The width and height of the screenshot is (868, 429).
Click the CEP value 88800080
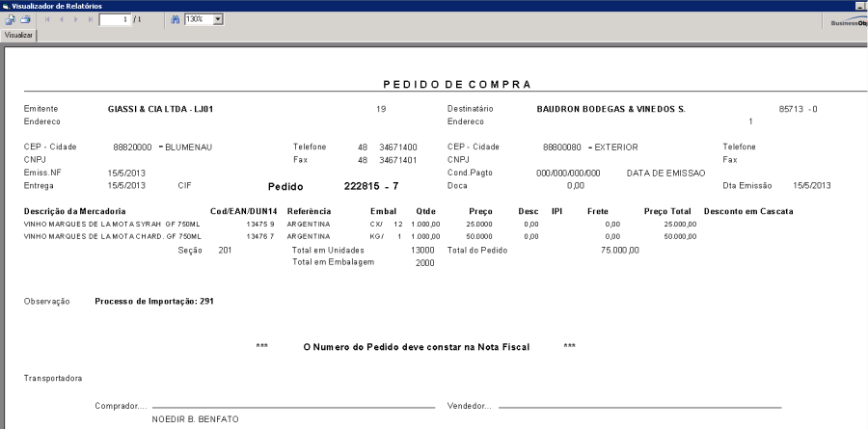[x=562, y=147]
